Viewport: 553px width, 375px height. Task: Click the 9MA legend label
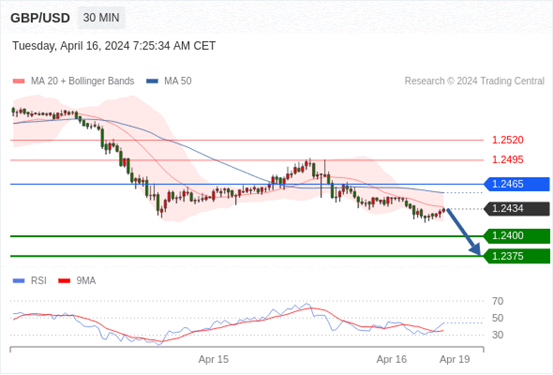point(86,281)
